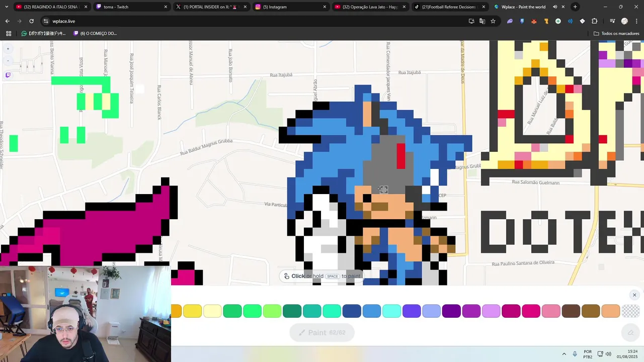The height and width of the screenshot is (362, 644).
Task: Pick the peach skin-tone swatch
Action: (x=611, y=311)
